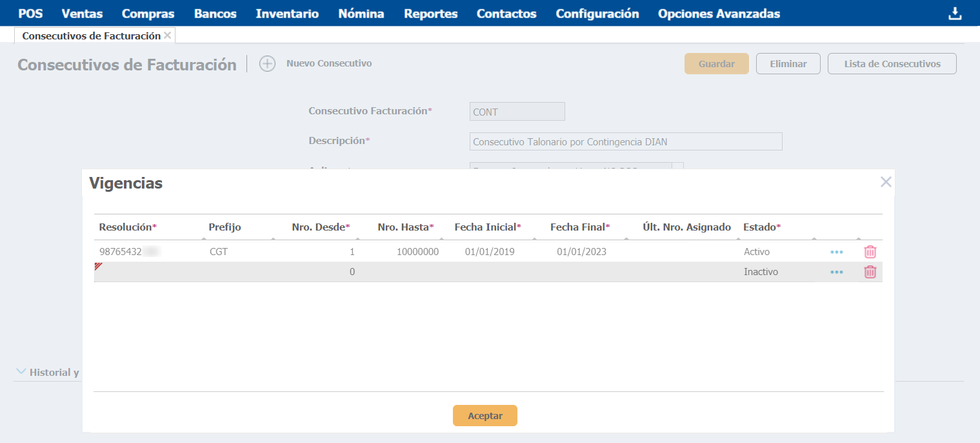This screenshot has width=980, height=443.
Task: Open the Opciones Avanzadas menu
Action: pyautogui.click(x=719, y=14)
